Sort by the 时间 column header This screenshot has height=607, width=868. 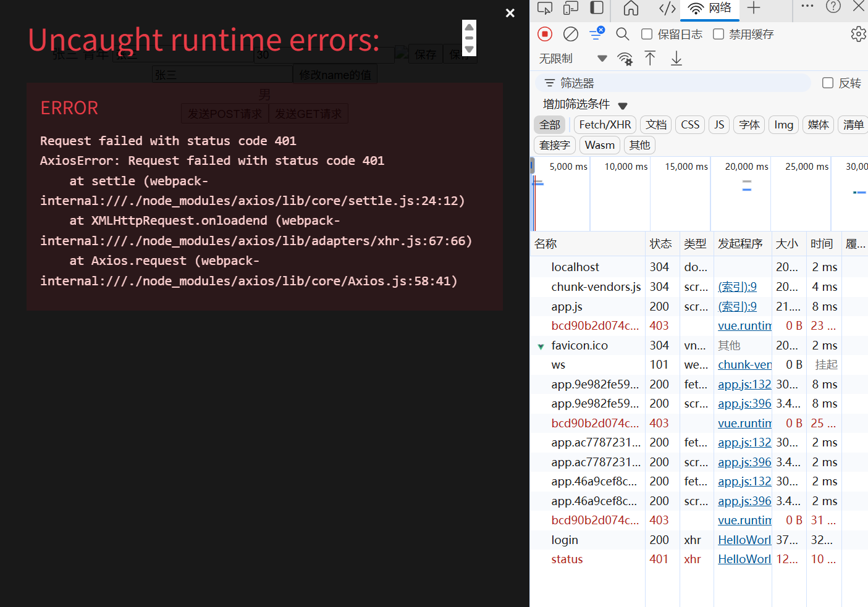click(824, 244)
